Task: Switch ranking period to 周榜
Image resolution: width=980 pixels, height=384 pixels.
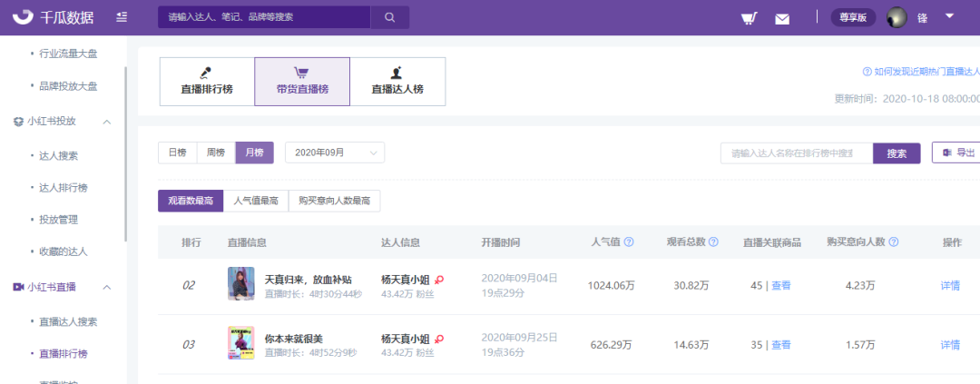Action: coord(216,153)
